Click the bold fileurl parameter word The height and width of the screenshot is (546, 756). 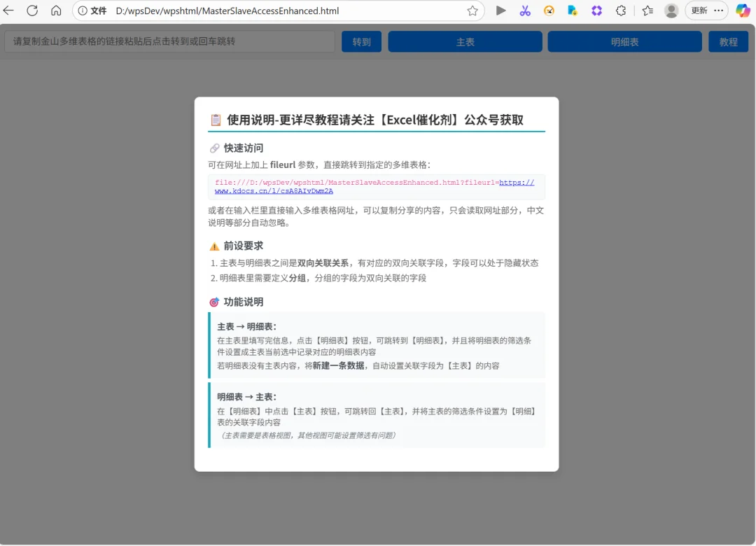pos(283,165)
